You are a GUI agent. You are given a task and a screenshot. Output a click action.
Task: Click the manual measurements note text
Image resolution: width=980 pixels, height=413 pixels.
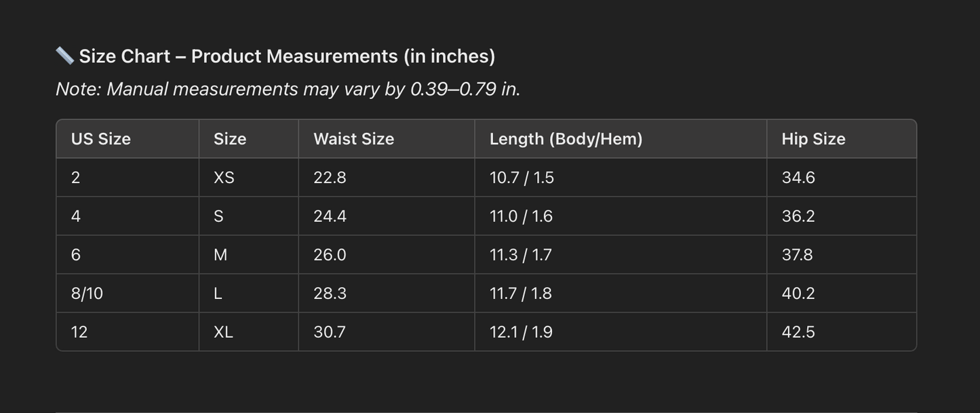(288, 89)
